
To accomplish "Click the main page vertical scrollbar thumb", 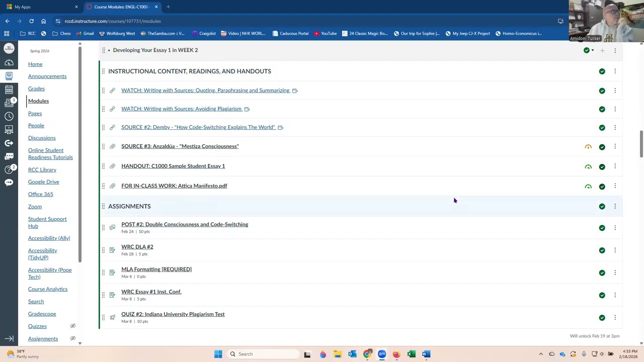I will (x=641, y=144).
